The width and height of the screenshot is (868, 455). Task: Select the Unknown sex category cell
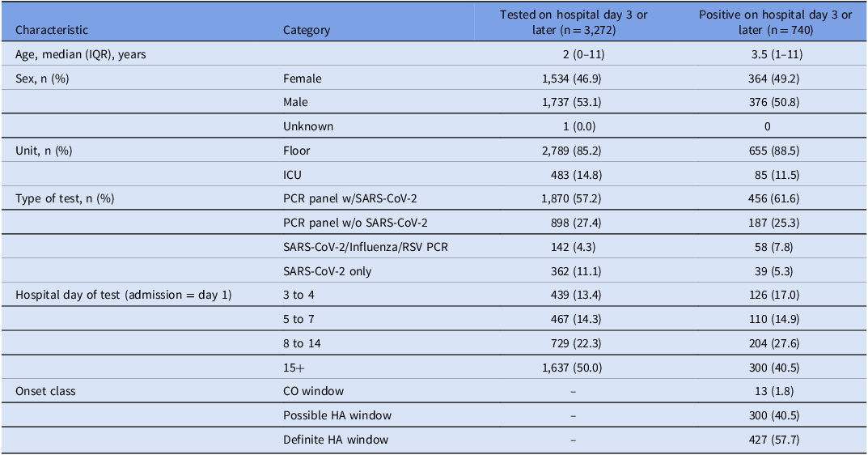coord(308,126)
